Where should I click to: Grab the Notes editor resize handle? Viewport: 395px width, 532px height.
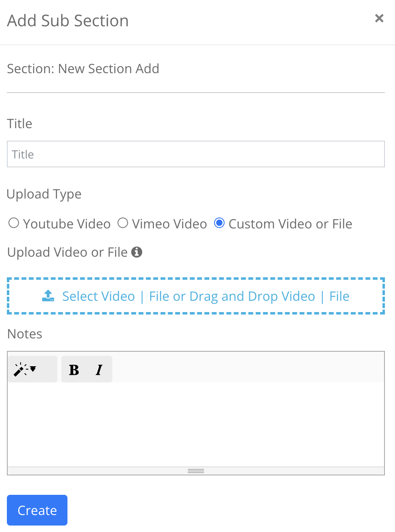click(x=196, y=471)
